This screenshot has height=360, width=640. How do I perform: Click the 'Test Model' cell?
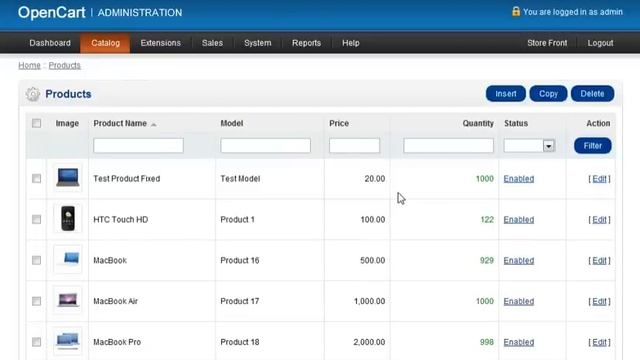tap(240, 179)
